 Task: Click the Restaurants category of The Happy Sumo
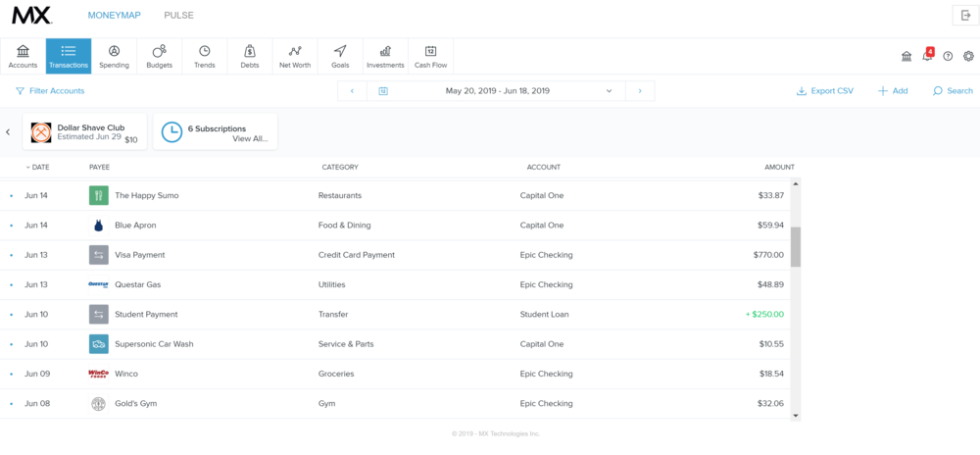pyautogui.click(x=340, y=195)
